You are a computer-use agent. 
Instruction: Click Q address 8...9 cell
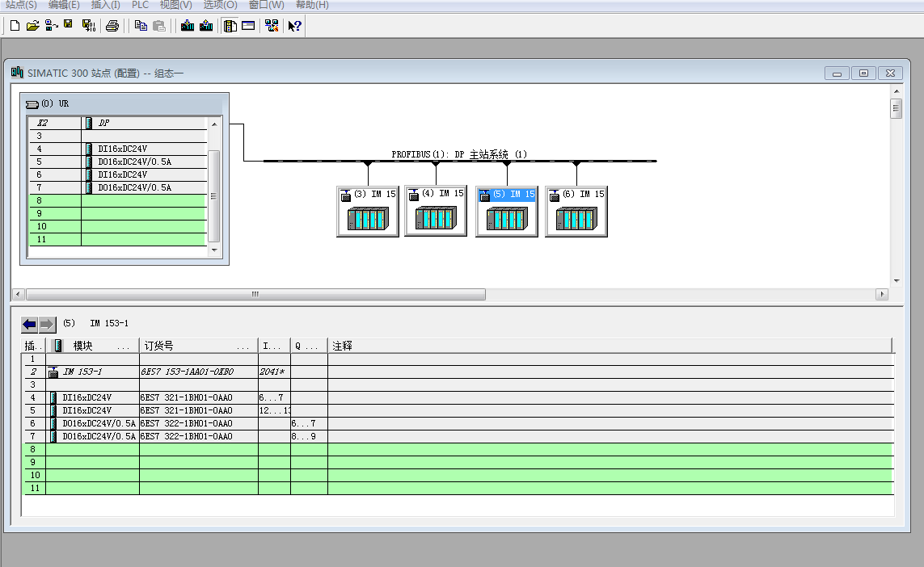point(309,437)
